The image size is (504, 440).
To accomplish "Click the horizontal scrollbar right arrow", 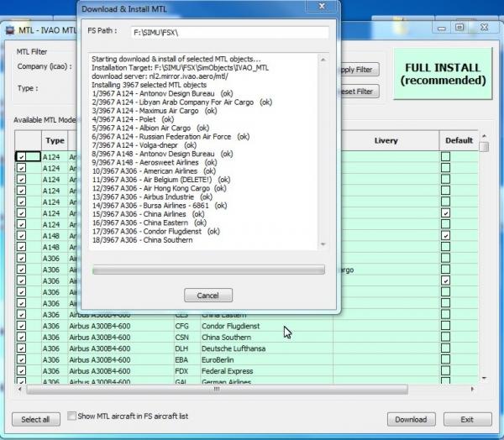I will [x=472, y=390].
